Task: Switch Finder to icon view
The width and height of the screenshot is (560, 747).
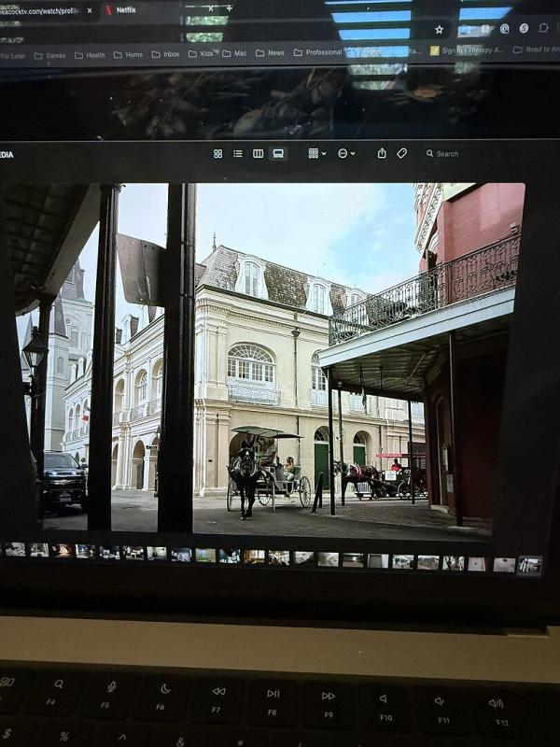Action: 217,153
